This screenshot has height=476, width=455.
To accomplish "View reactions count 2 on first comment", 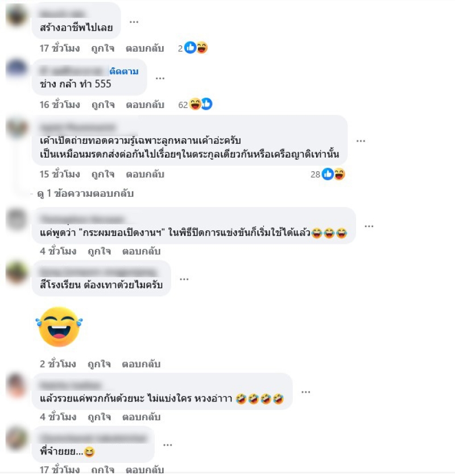I will pos(193,48).
